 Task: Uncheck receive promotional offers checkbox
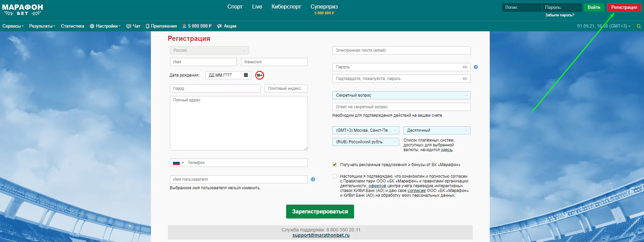pyautogui.click(x=335, y=165)
